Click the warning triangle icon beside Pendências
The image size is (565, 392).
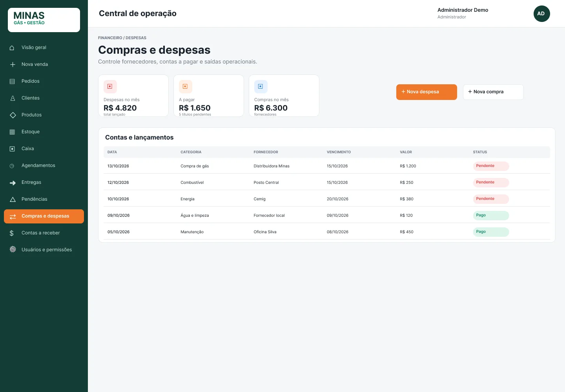13,200
